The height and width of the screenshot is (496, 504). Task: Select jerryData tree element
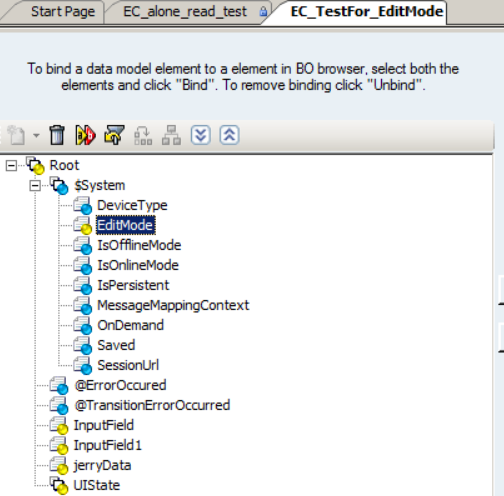coord(102,465)
